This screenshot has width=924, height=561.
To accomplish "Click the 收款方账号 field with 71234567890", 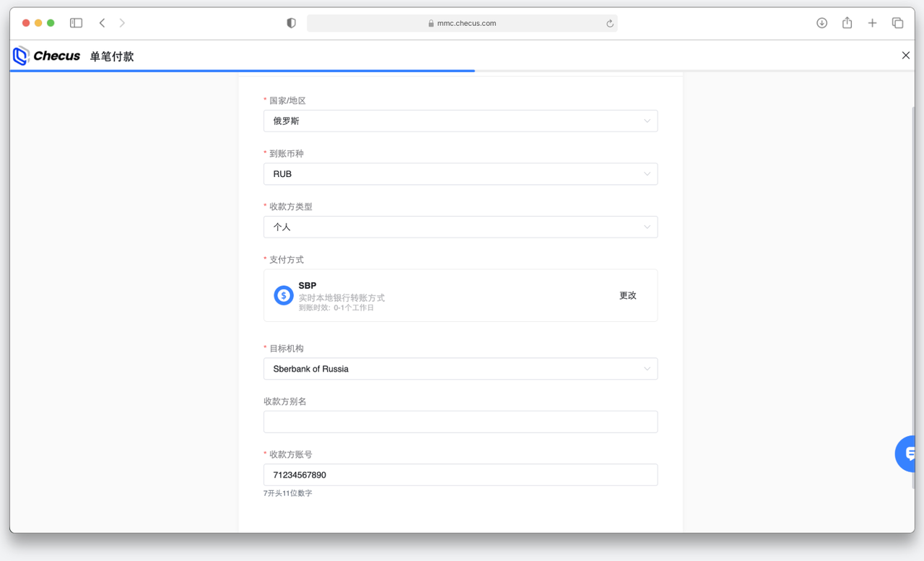I will tap(460, 475).
